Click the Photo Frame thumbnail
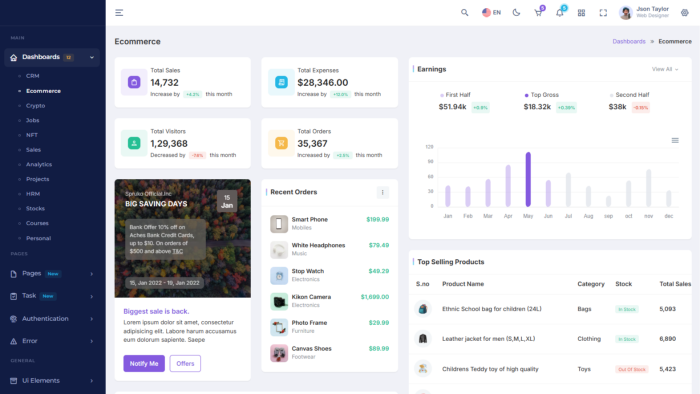 pyautogui.click(x=279, y=328)
